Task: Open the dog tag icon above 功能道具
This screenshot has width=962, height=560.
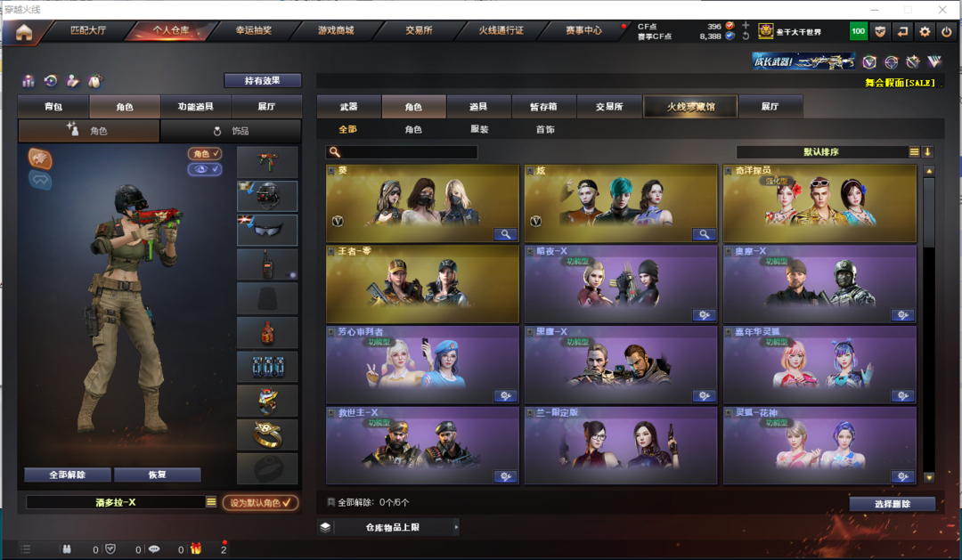Action: 95,81
